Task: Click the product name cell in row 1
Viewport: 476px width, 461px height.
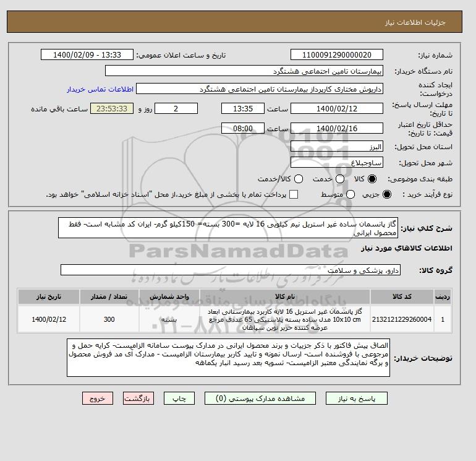Action: pyautogui.click(x=285, y=319)
